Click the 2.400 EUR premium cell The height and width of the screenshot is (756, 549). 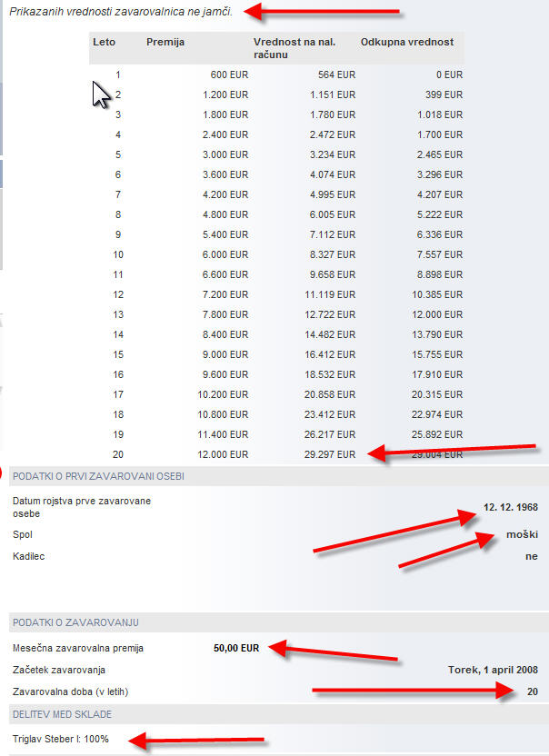[x=225, y=135]
